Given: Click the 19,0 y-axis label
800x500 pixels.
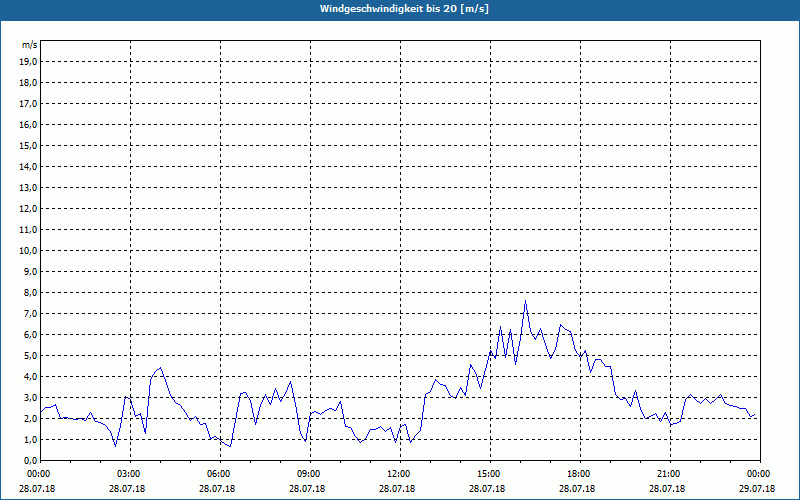Looking at the screenshot, I should 29,62.
